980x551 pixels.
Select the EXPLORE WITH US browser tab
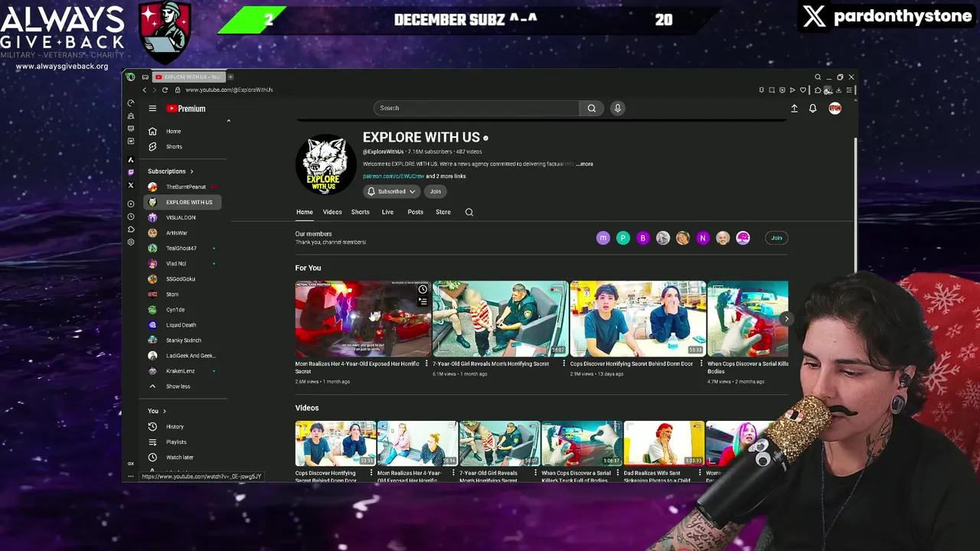tap(188, 77)
